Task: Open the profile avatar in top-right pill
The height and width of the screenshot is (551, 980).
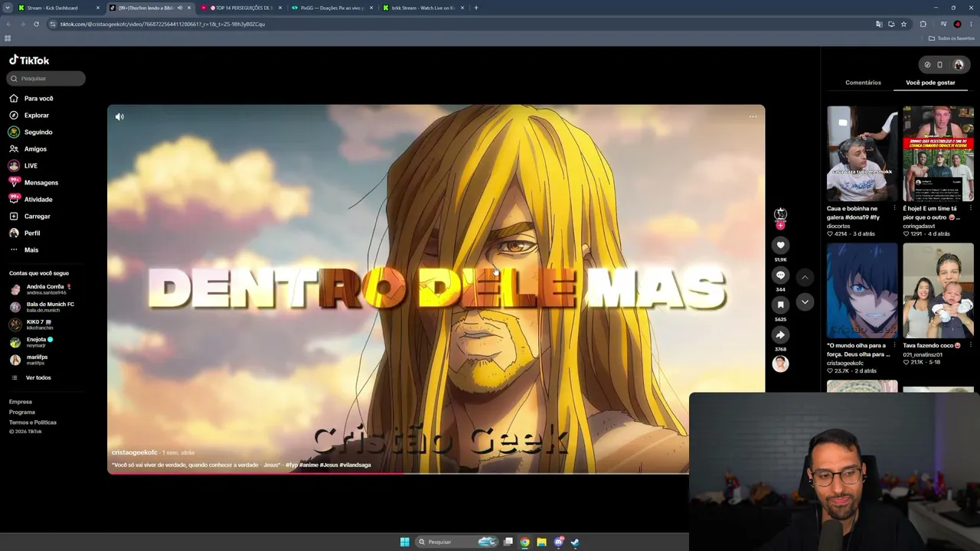Action: 958,65
